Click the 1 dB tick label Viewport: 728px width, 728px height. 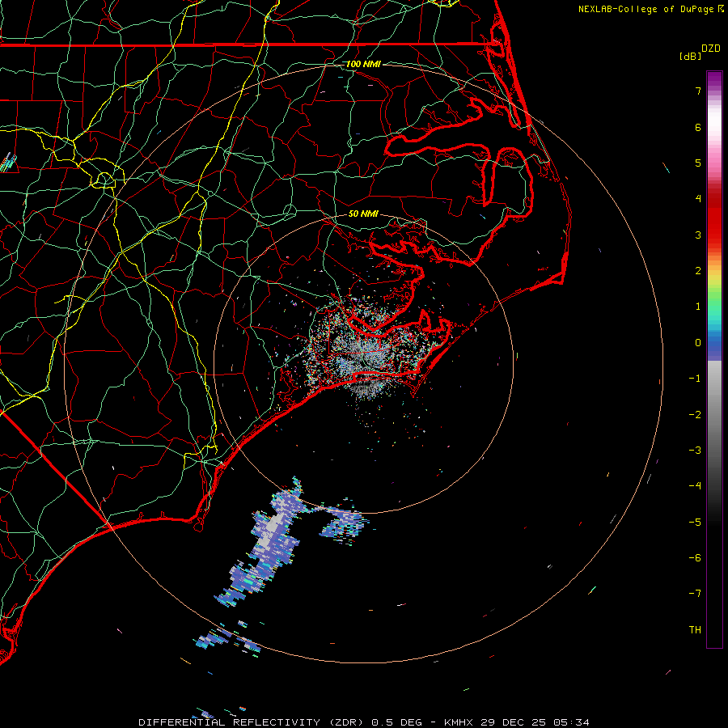coord(698,307)
